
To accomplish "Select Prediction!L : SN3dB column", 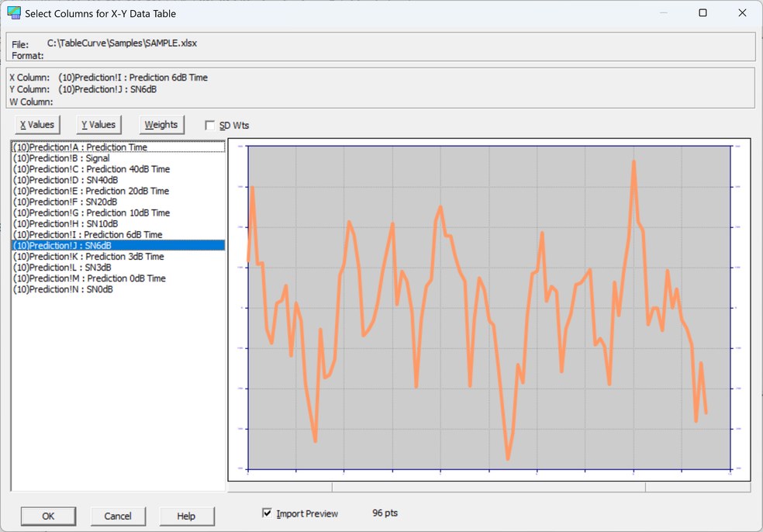I will coord(118,268).
